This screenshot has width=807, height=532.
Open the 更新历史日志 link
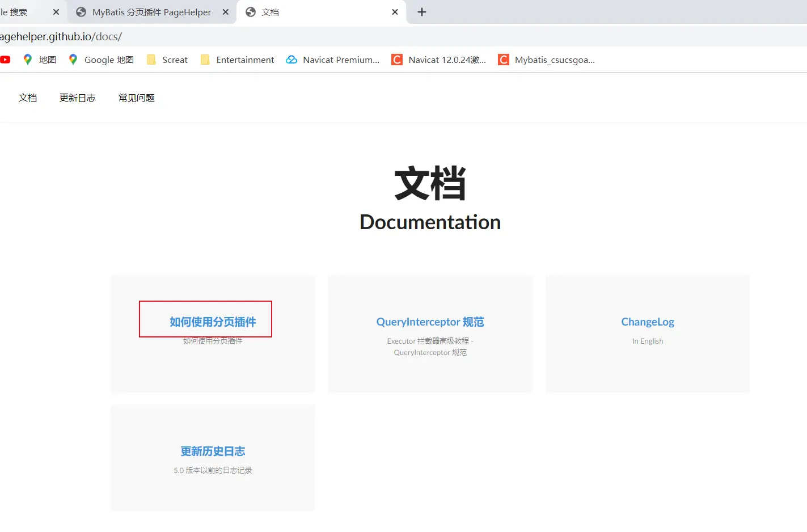[x=213, y=451]
